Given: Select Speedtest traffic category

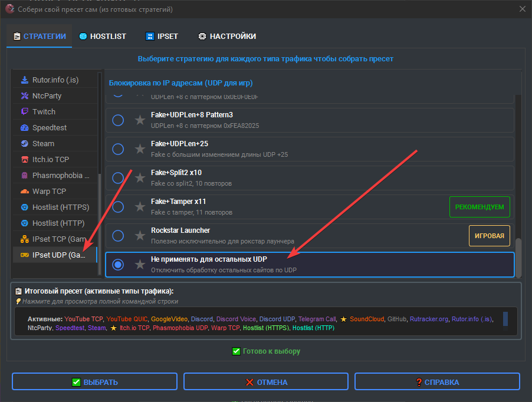Looking at the screenshot, I should coord(55,128).
